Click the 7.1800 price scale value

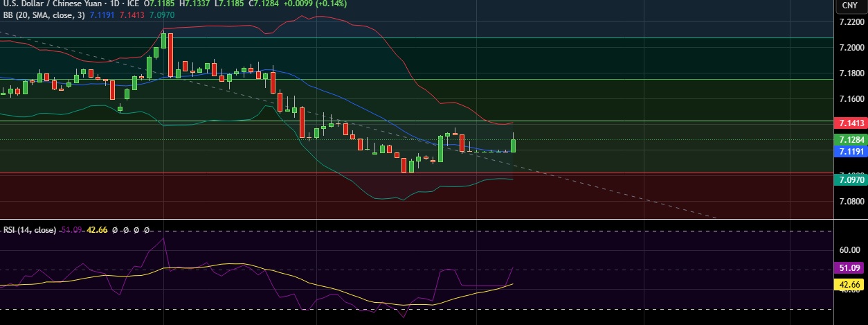click(851, 73)
